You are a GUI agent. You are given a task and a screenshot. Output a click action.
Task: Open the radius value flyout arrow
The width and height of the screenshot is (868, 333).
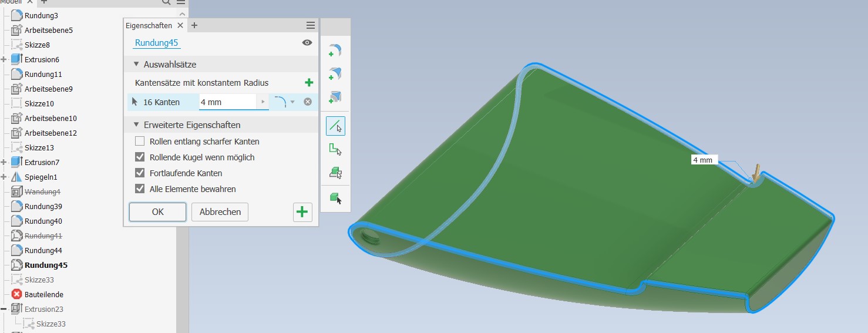point(263,102)
